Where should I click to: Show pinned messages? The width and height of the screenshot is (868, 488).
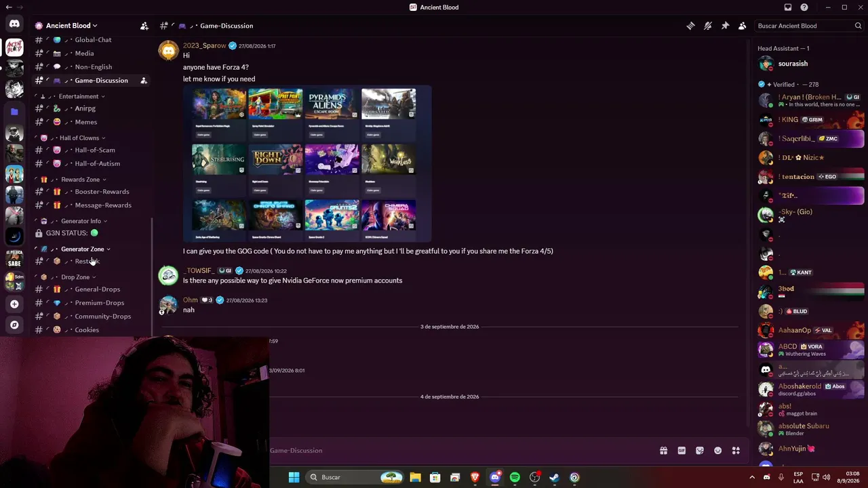point(725,26)
